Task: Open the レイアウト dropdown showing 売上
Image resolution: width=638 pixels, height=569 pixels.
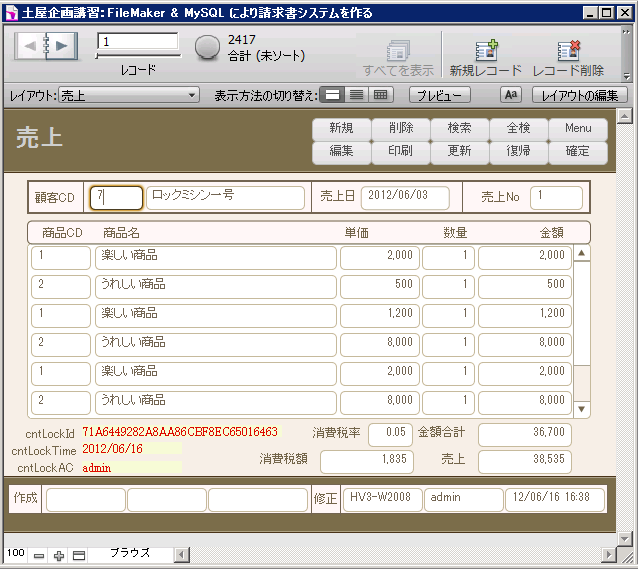Action: (129, 96)
